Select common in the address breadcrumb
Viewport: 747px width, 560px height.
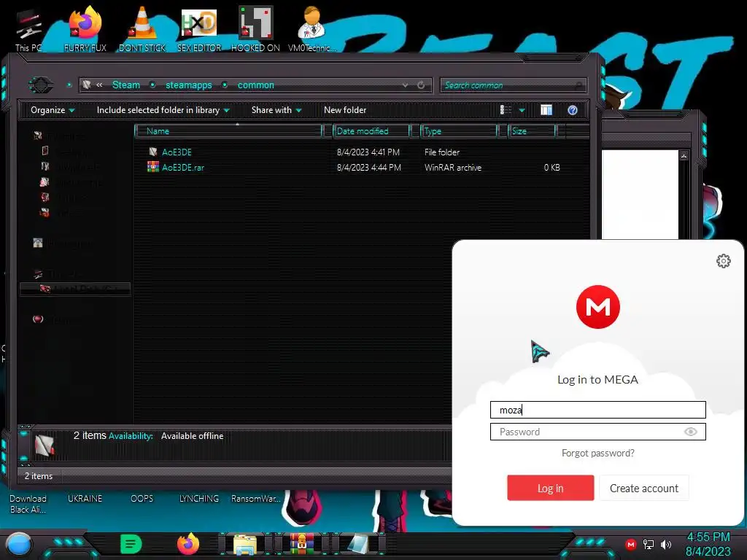pyautogui.click(x=256, y=85)
